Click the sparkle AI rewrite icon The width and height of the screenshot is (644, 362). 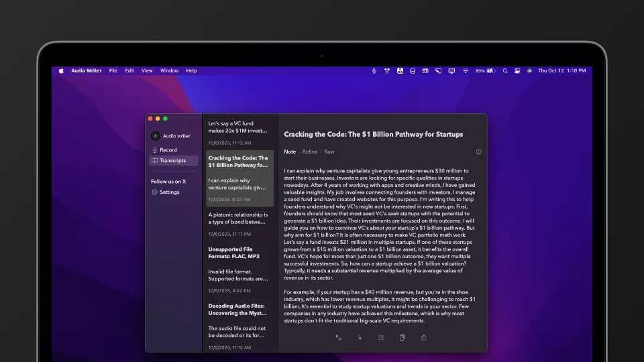coord(360,337)
